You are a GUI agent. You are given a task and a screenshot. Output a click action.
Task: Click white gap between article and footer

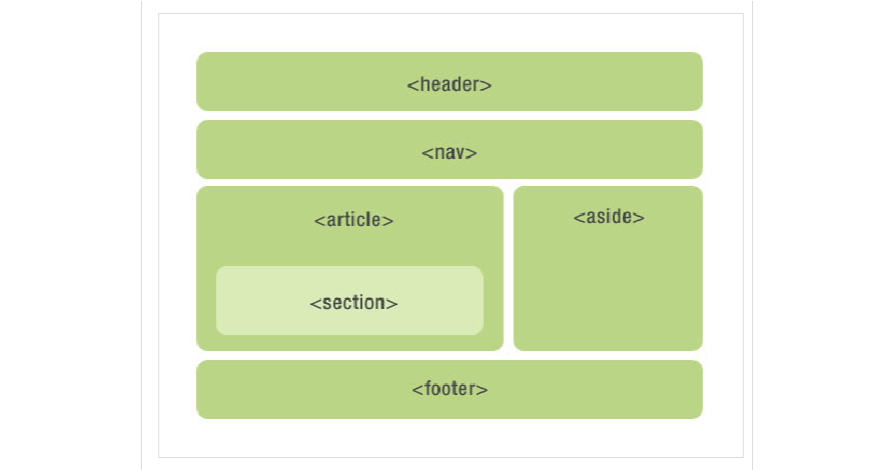350,355
